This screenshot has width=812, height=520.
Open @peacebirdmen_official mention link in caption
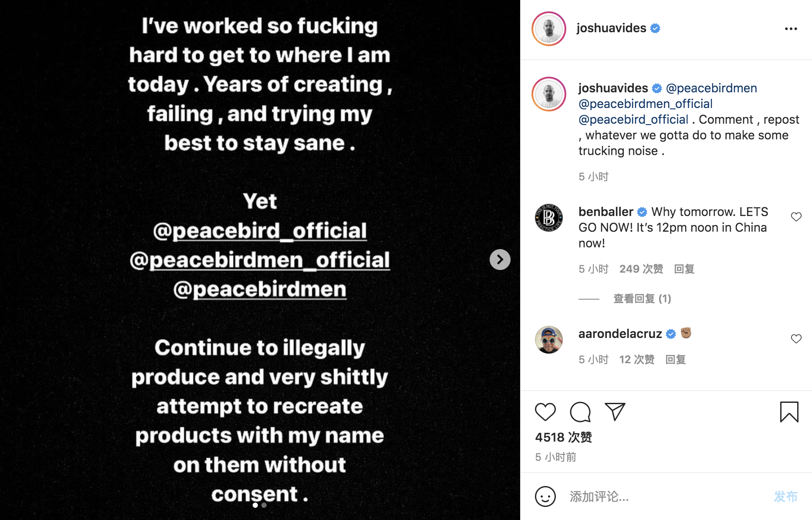tap(645, 104)
